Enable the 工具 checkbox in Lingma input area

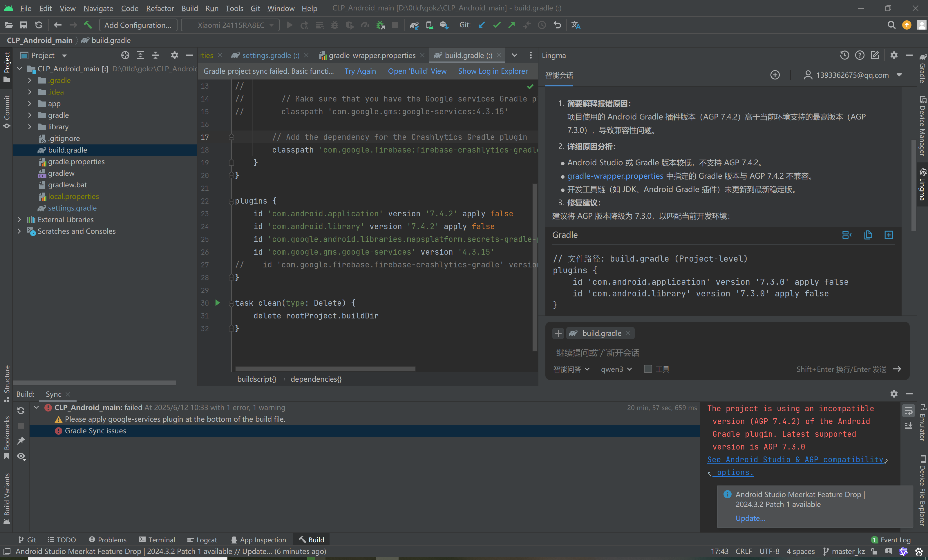click(648, 369)
